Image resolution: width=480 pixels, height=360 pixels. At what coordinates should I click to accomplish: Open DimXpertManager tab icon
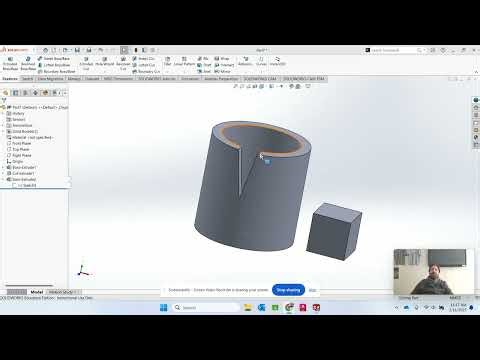(35, 93)
